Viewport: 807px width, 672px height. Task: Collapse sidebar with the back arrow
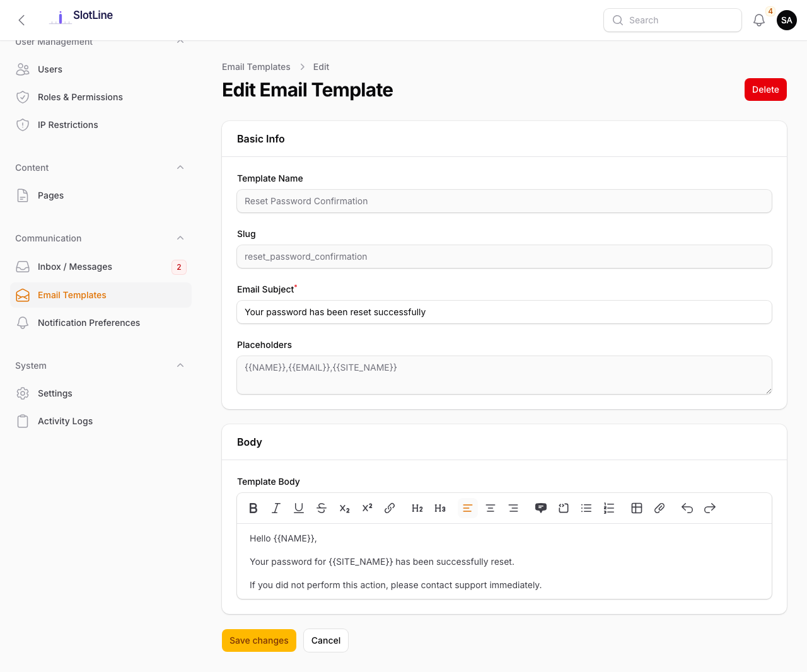coord(21,20)
